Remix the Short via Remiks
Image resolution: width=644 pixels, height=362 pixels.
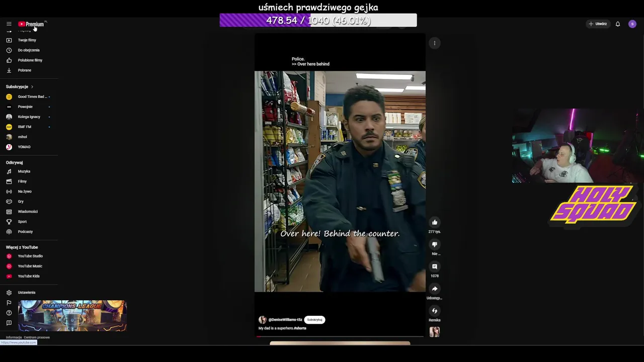point(435,311)
